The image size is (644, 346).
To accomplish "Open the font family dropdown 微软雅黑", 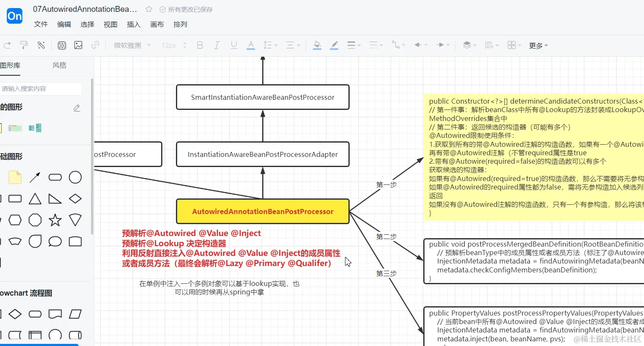I will tap(132, 45).
